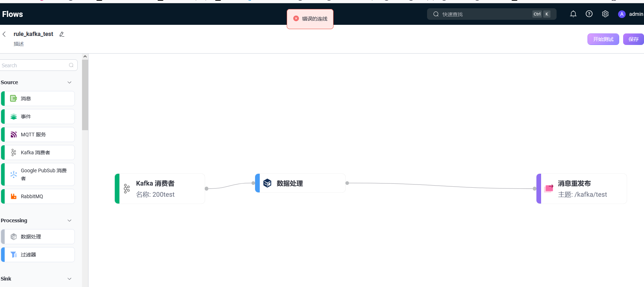Click the Google PubSub icon in sidebar
The image size is (644, 287).
point(14,174)
